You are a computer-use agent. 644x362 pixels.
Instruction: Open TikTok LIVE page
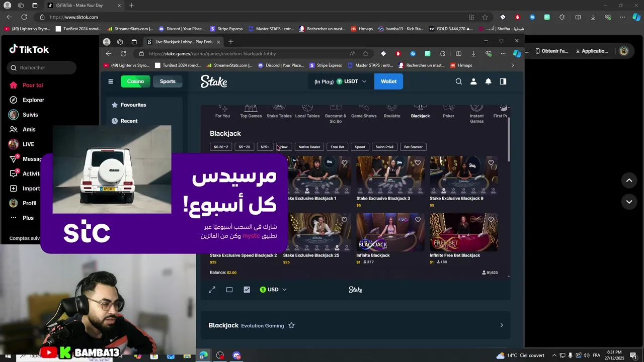pyautogui.click(x=22, y=144)
